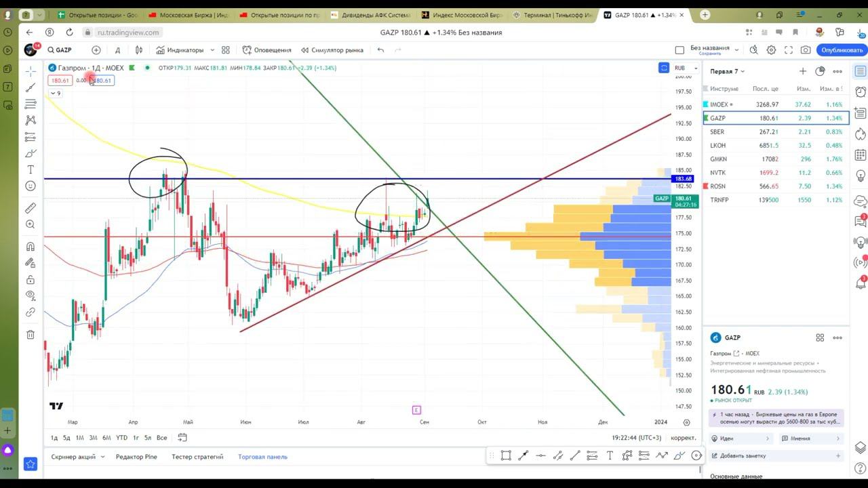The width and height of the screenshot is (868, 488).
Task: Select the Все time range
Action: [x=161, y=438]
